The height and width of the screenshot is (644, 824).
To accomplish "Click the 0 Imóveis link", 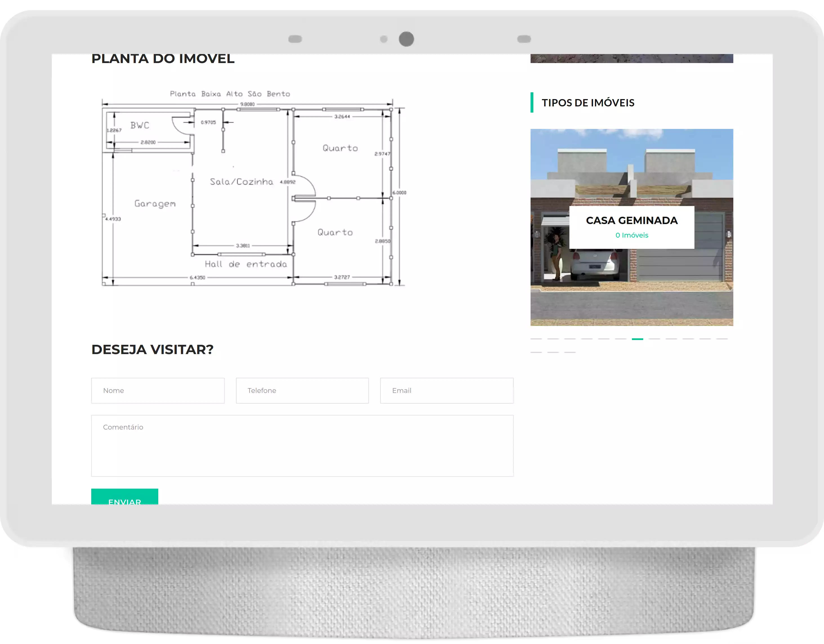I will coord(632,235).
